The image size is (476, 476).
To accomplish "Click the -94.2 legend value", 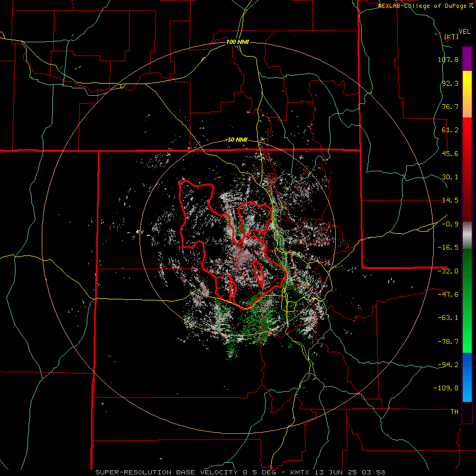I will click(448, 364).
